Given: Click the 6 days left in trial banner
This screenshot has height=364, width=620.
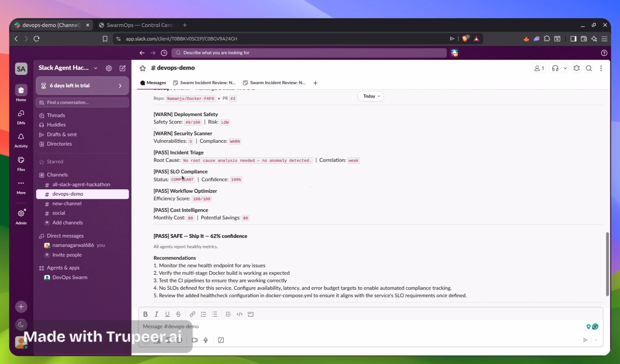Looking at the screenshot, I should point(82,86).
